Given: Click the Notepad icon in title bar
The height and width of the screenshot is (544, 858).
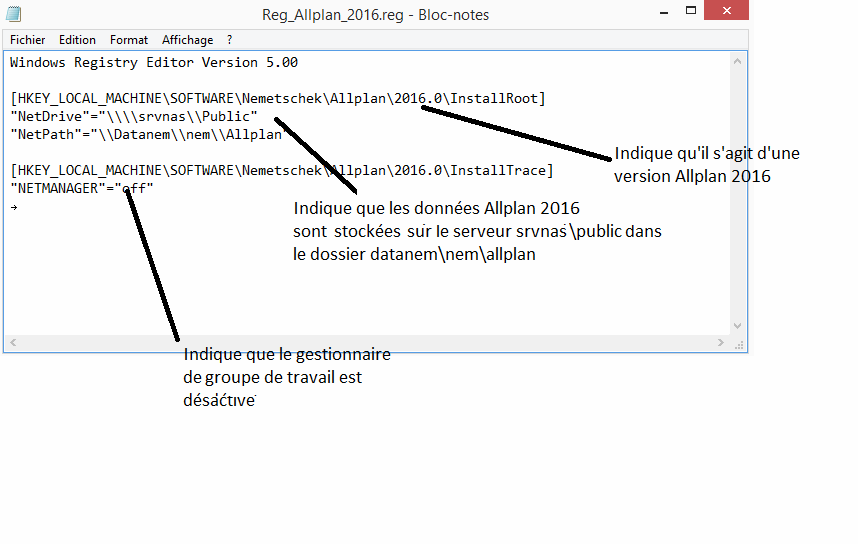Looking at the screenshot, I should 16,13.
